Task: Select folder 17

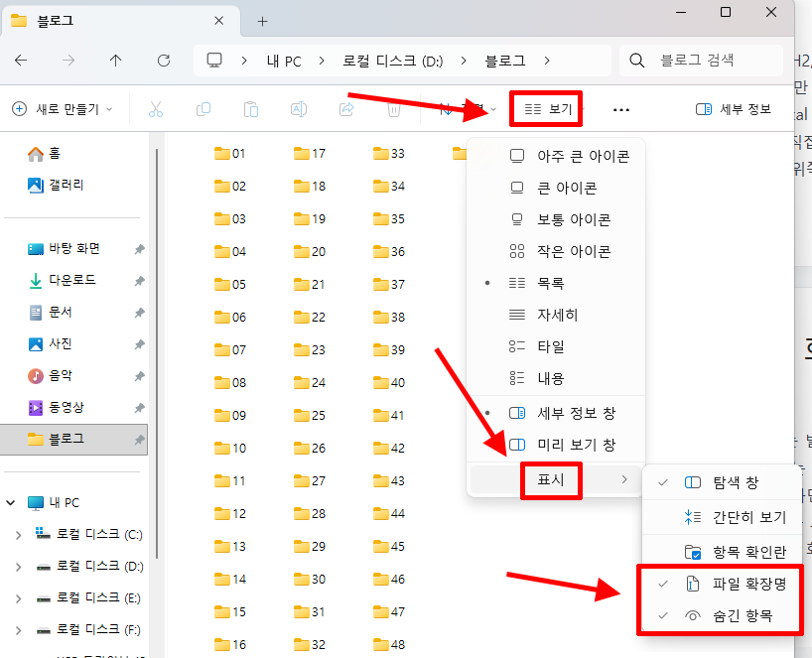Action: pos(309,154)
